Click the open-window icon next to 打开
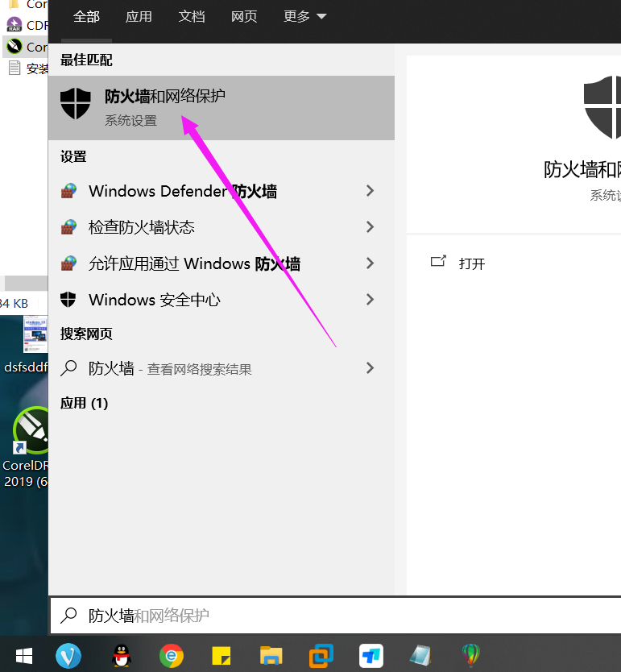621x672 pixels. pos(438,261)
